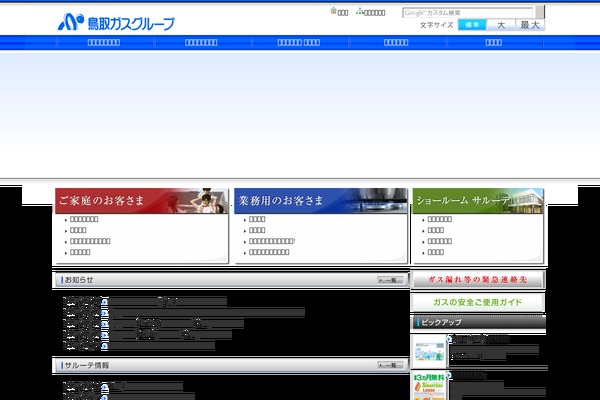Open the leftmost item in blue navigation bar

pyautogui.click(x=104, y=42)
